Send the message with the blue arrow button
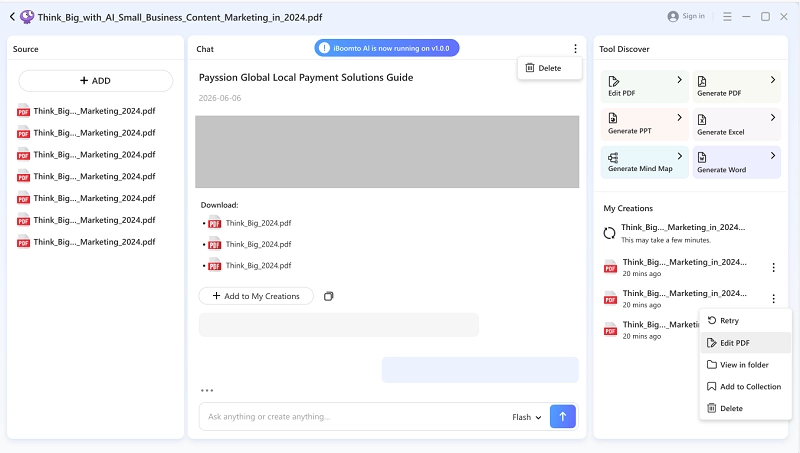 point(563,416)
